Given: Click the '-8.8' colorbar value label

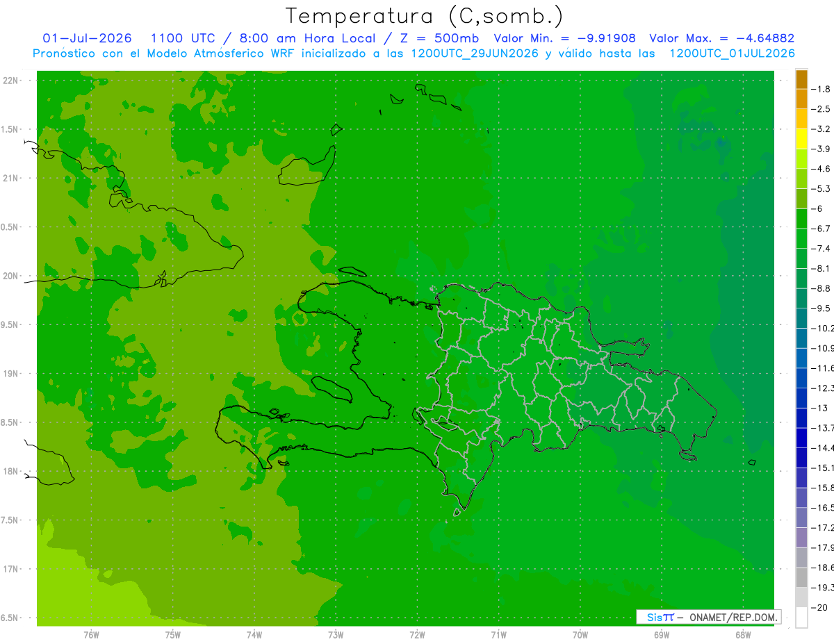Looking at the screenshot, I should [821, 288].
